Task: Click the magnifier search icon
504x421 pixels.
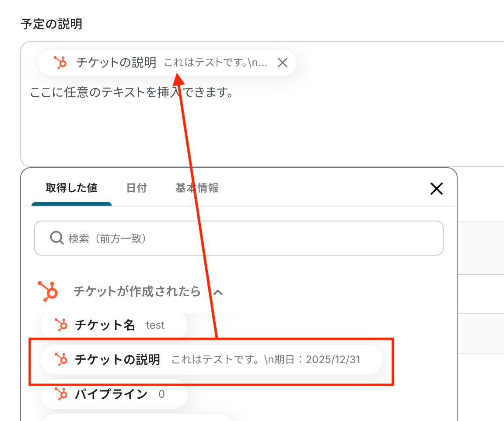Action: (x=56, y=238)
